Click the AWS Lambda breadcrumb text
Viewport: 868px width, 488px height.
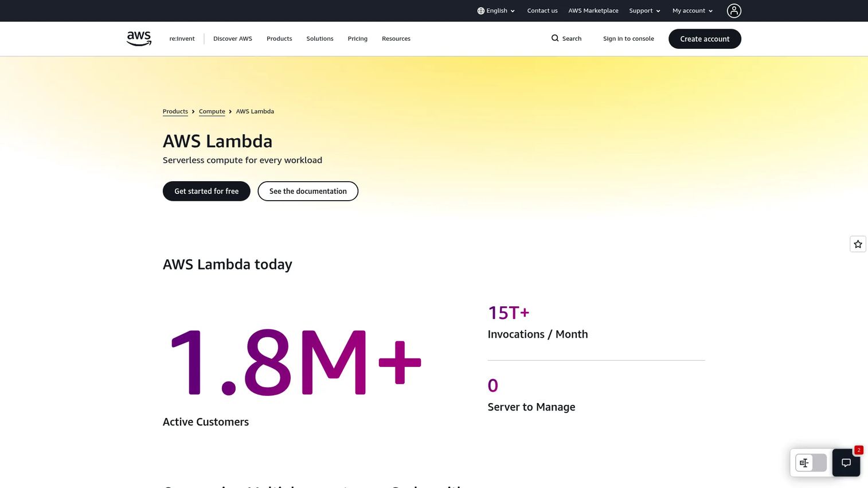[x=255, y=111]
